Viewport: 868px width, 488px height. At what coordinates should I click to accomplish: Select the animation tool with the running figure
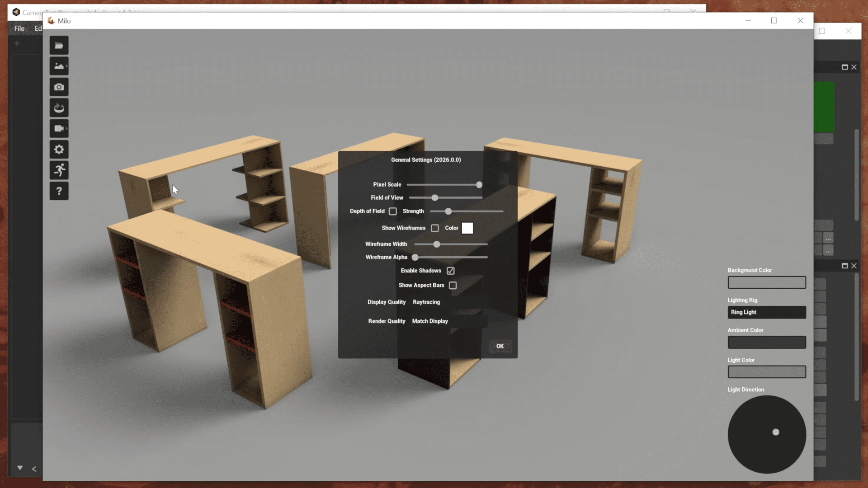click(x=59, y=170)
